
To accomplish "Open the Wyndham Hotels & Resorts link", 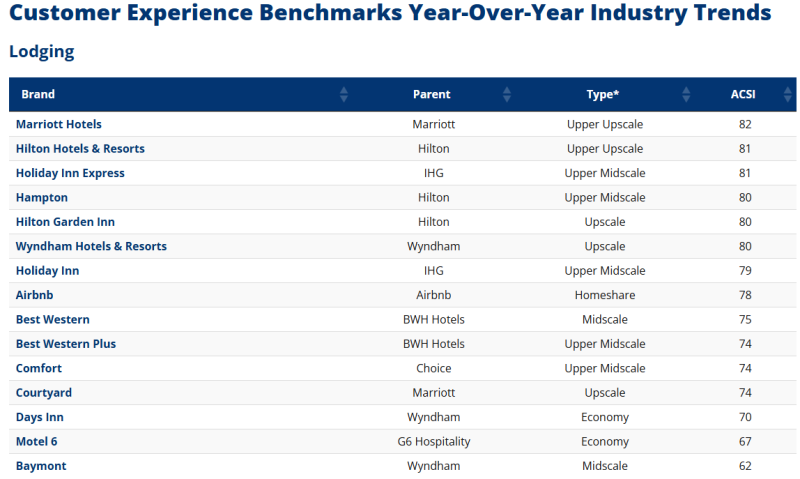I will (x=91, y=246).
